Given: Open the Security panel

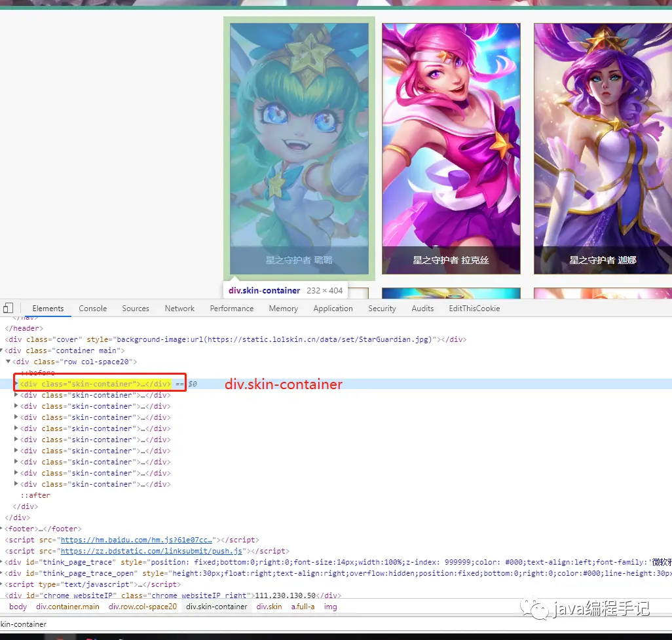Looking at the screenshot, I should coord(382,308).
